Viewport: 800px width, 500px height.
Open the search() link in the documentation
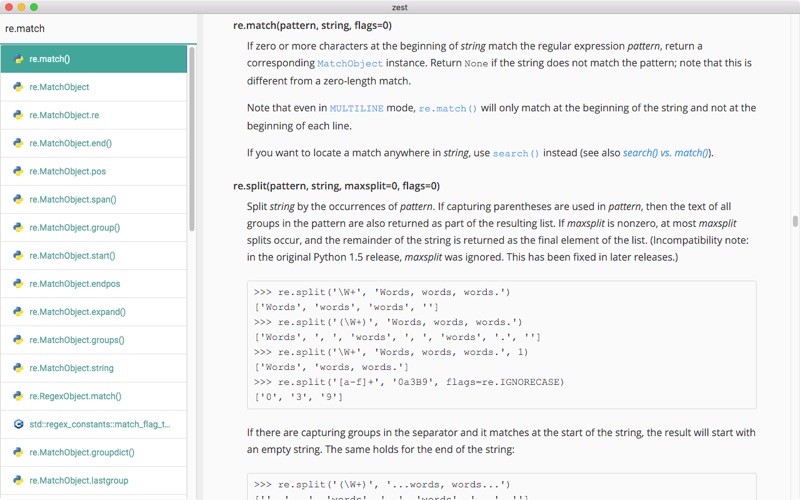click(x=515, y=154)
